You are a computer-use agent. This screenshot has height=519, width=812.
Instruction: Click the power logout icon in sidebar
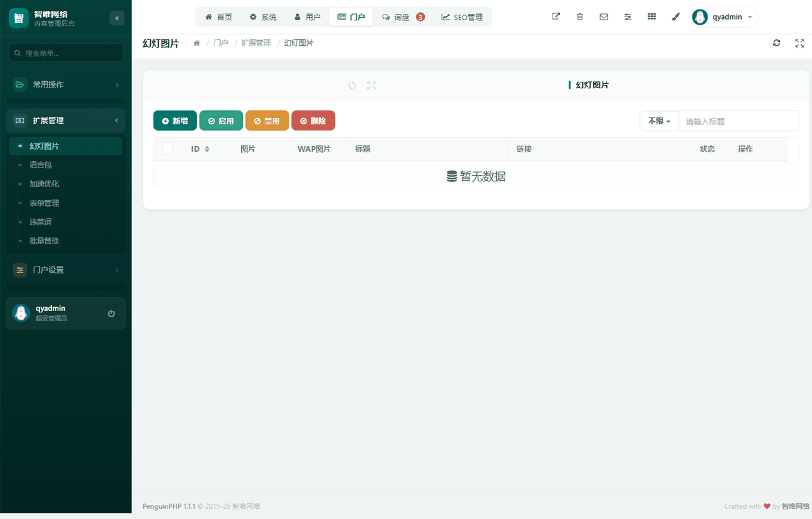[x=112, y=313]
